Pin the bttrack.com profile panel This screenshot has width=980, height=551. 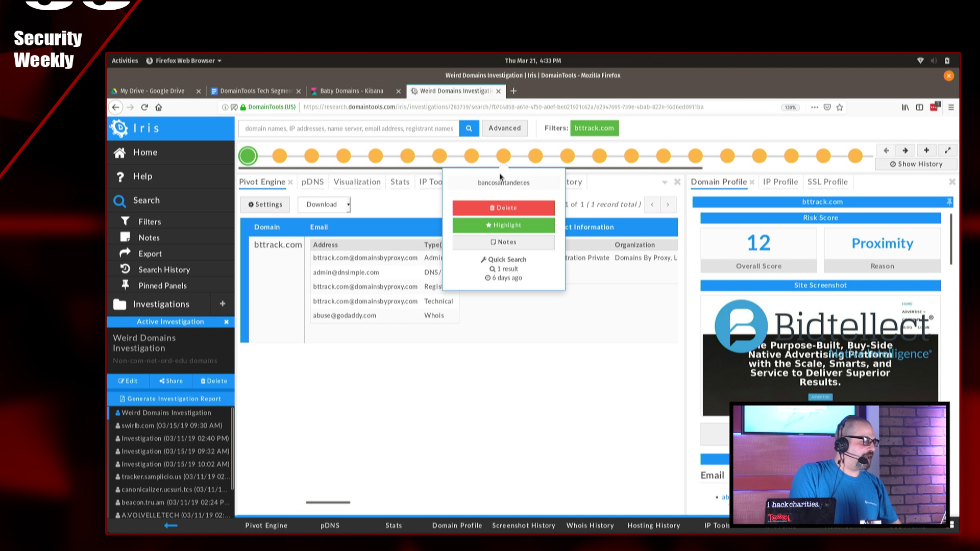[949, 202]
